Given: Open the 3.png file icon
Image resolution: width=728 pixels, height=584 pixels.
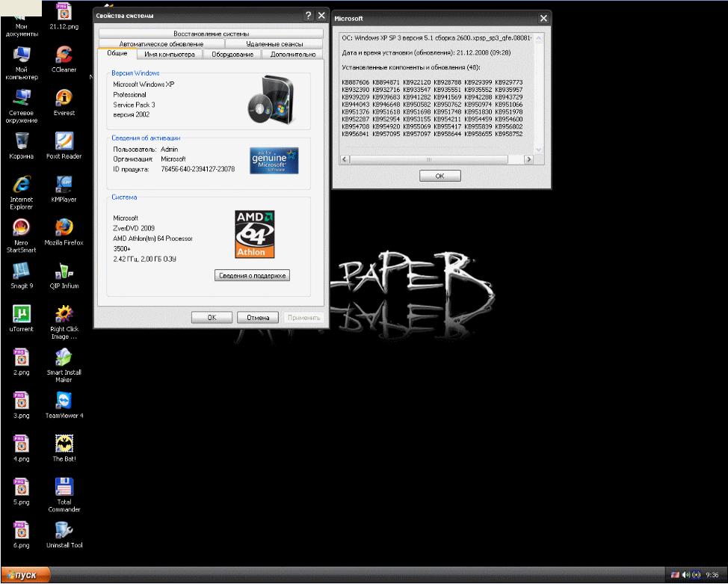Looking at the screenshot, I should point(22,405).
